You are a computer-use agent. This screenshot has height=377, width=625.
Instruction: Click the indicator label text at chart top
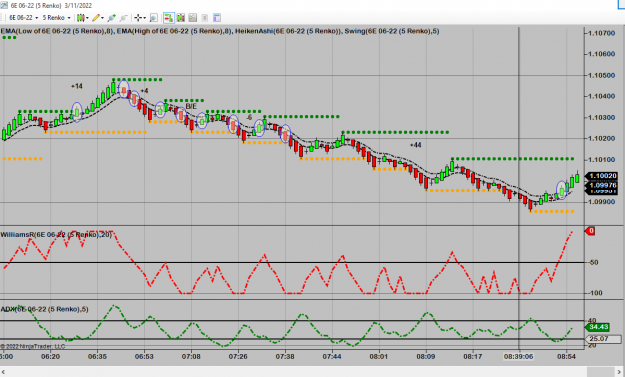pos(220,31)
